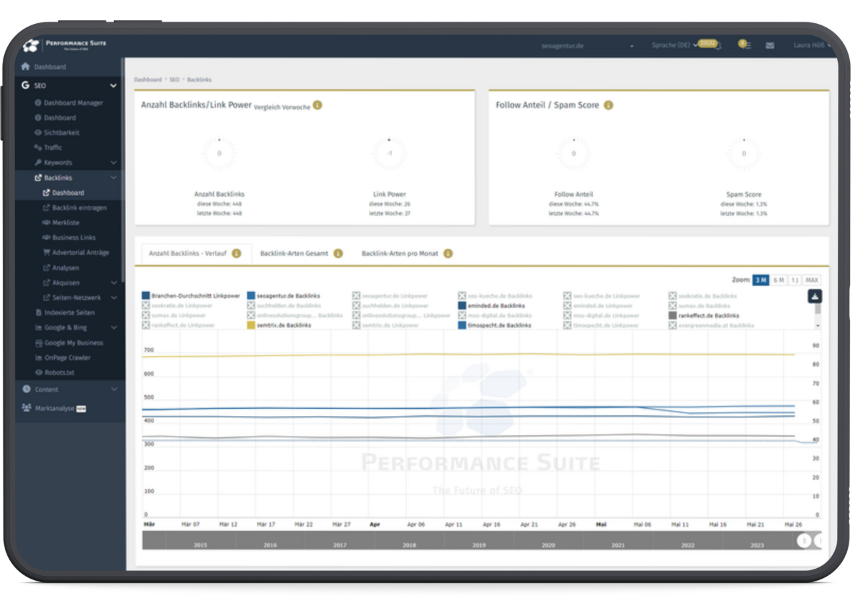Expand the Google & Bing submenu

pos(113,327)
